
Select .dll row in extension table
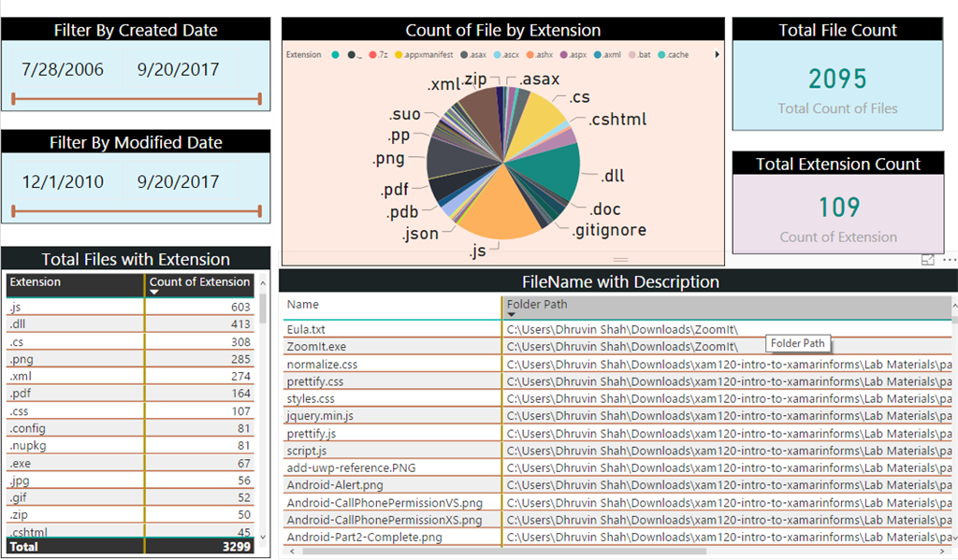pyautogui.click(x=130, y=324)
